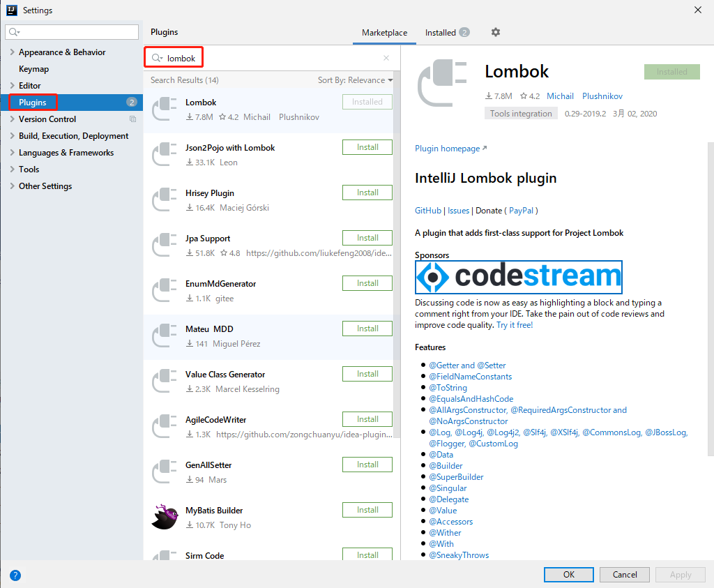Click the help question mark icon

coord(15,575)
